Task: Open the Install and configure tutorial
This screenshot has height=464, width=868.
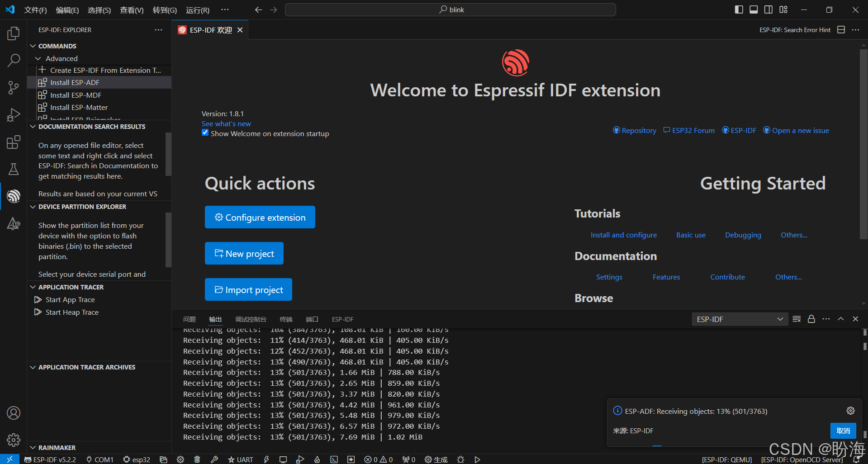Action: pyautogui.click(x=624, y=235)
